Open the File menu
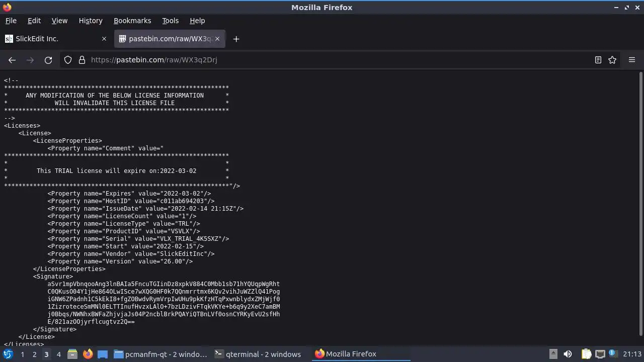 click(11, 21)
